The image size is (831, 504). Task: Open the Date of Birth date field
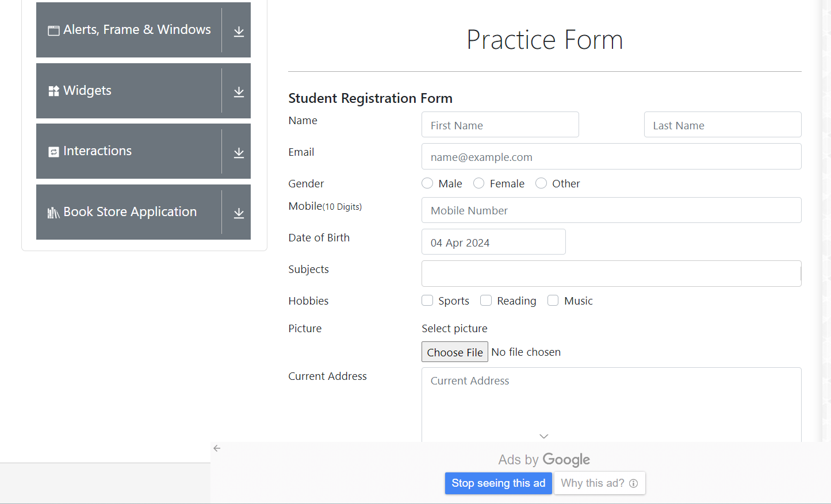493,242
